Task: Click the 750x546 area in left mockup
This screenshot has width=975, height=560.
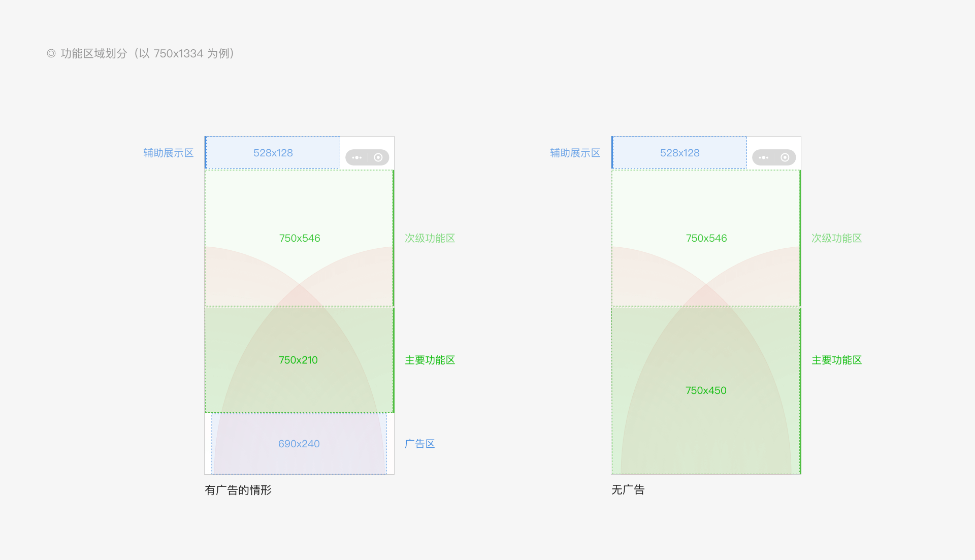Action: point(299,238)
